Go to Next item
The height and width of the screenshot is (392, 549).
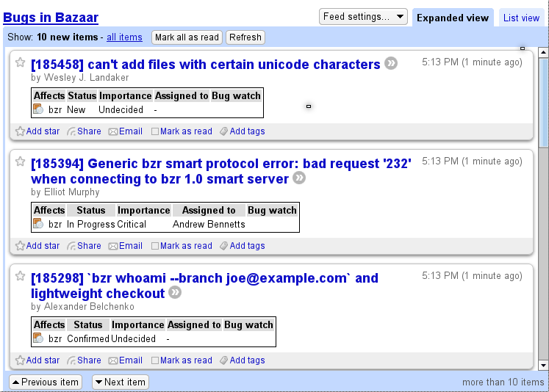121,382
